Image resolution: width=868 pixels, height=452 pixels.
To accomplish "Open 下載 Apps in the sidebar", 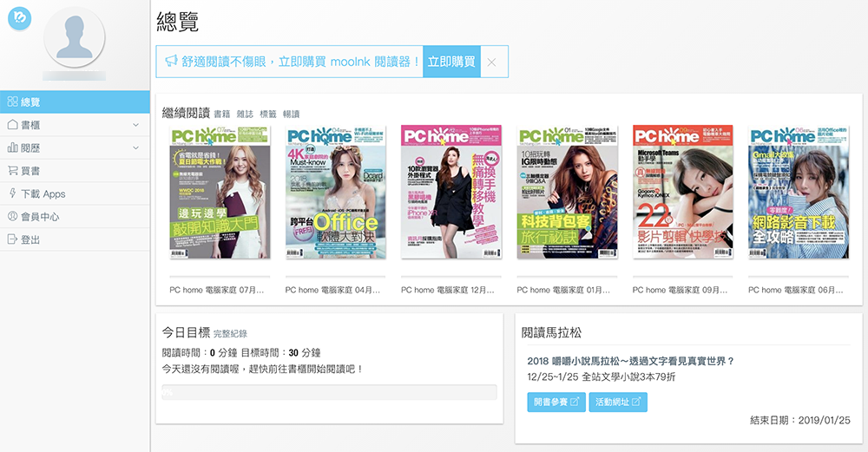I will [75, 193].
